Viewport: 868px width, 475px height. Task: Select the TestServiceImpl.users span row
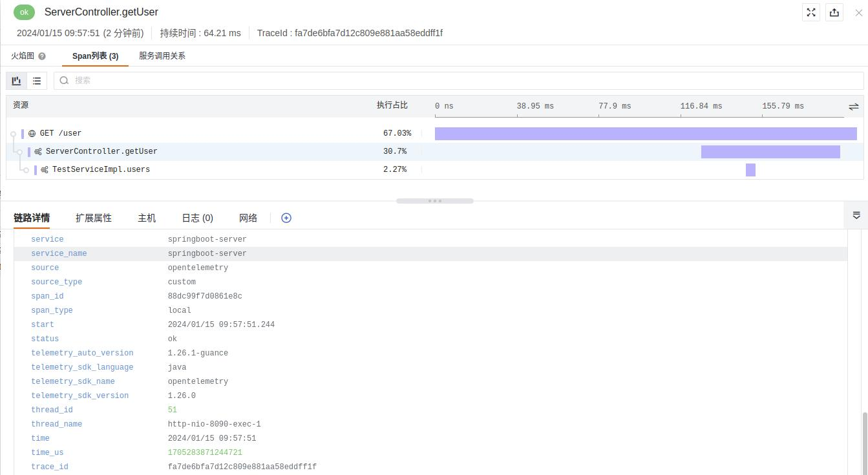(434, 170)
